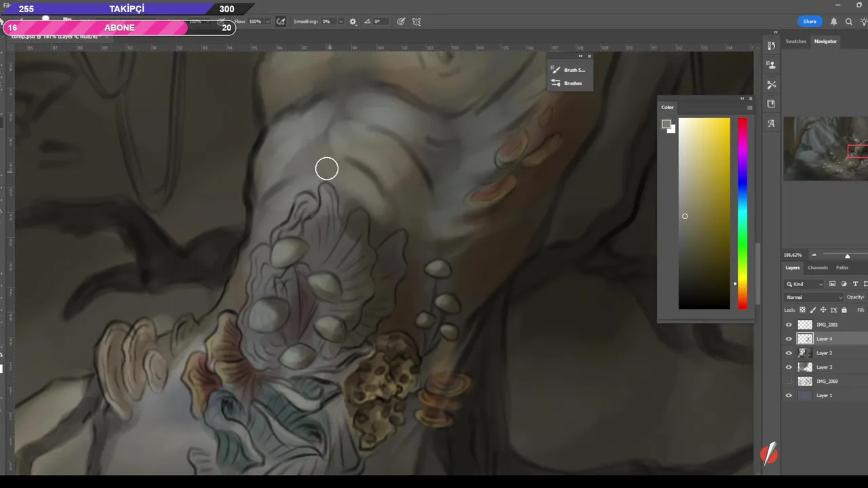
Task: Click the Color panel tab
Action: coord(668,107)
